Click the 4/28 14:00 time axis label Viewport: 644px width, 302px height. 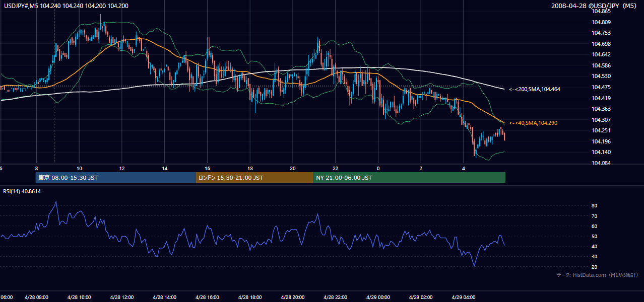(x=164, y=297)
